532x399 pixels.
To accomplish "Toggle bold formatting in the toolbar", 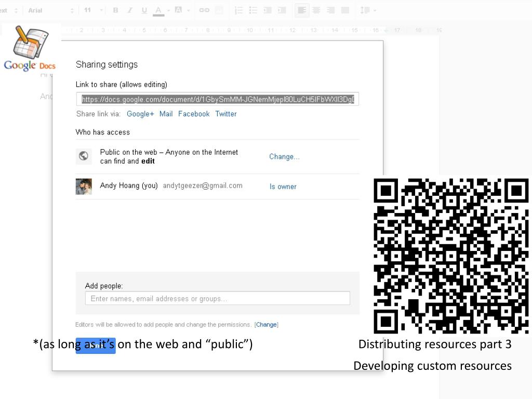I will coord(115,10).
